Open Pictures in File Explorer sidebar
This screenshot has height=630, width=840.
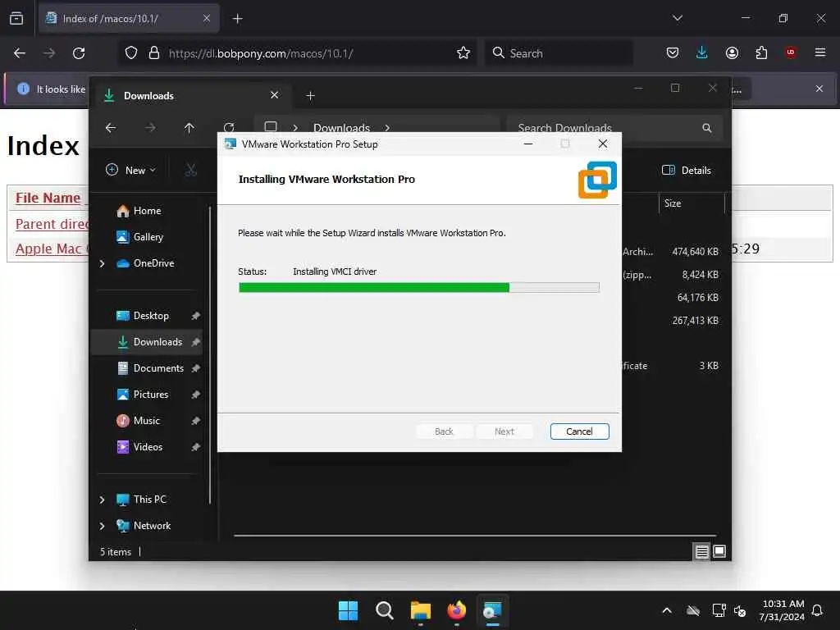tap(143, 395)
